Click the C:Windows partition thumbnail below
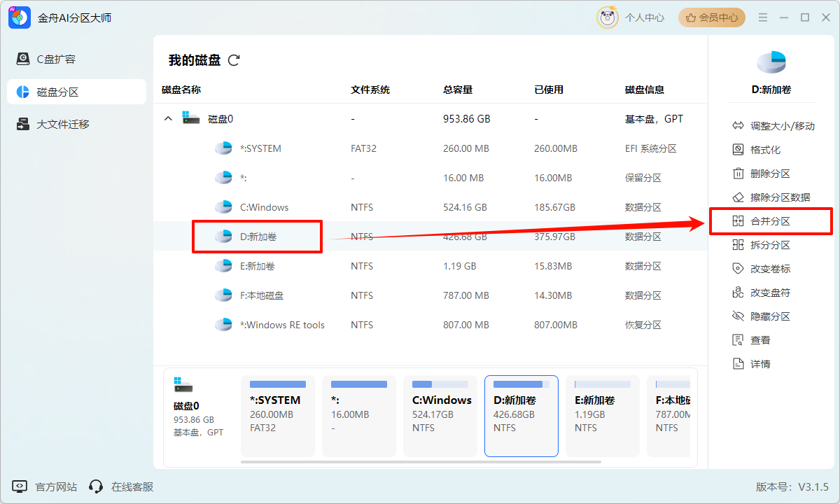 click(440, 416)
